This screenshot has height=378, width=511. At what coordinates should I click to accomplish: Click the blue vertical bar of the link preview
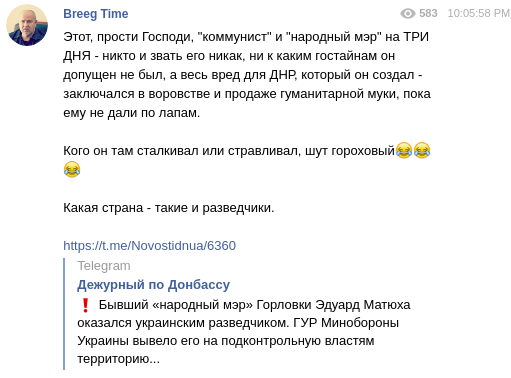[x=64, y=314]
